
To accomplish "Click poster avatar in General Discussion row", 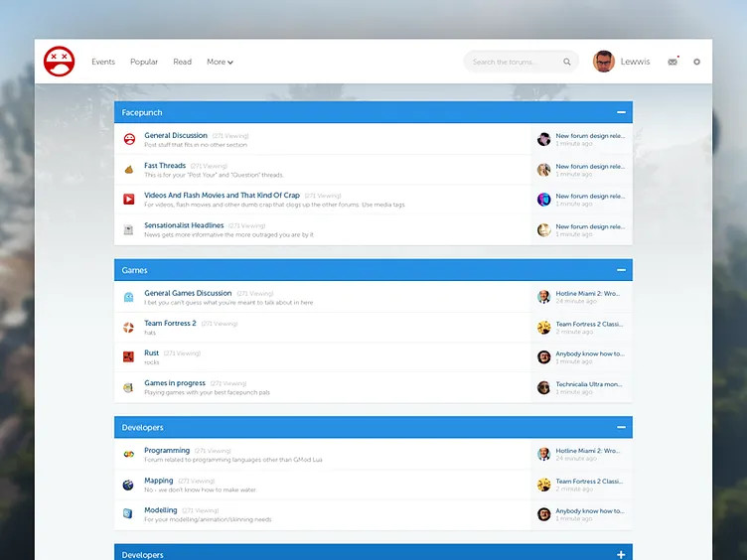I will point(544,139).
